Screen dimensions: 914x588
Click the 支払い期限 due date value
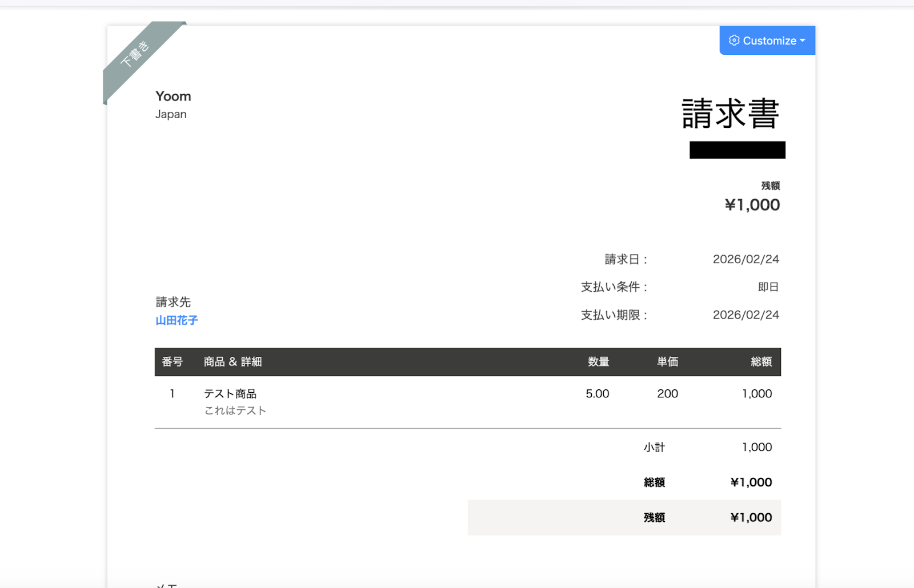(745, 315)
